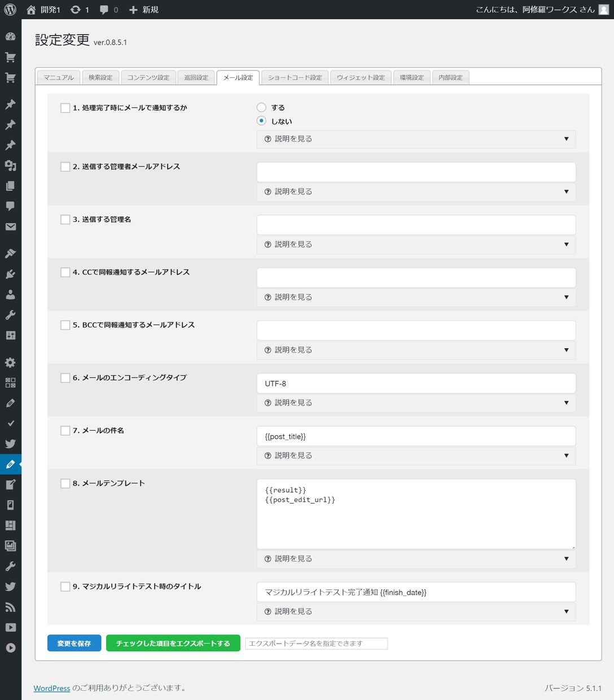Screen dimensions: 614x700
Task: Expand 説明を見る for CC address row
Action: [x=416, y=297]
